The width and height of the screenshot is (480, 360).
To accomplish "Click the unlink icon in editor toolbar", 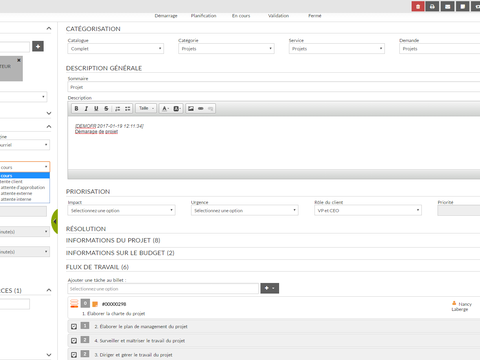I will [210, 108].
